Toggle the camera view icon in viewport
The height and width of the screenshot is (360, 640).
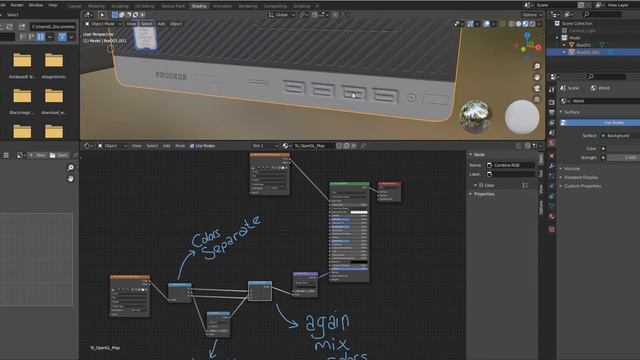click(x=537, y=88)
